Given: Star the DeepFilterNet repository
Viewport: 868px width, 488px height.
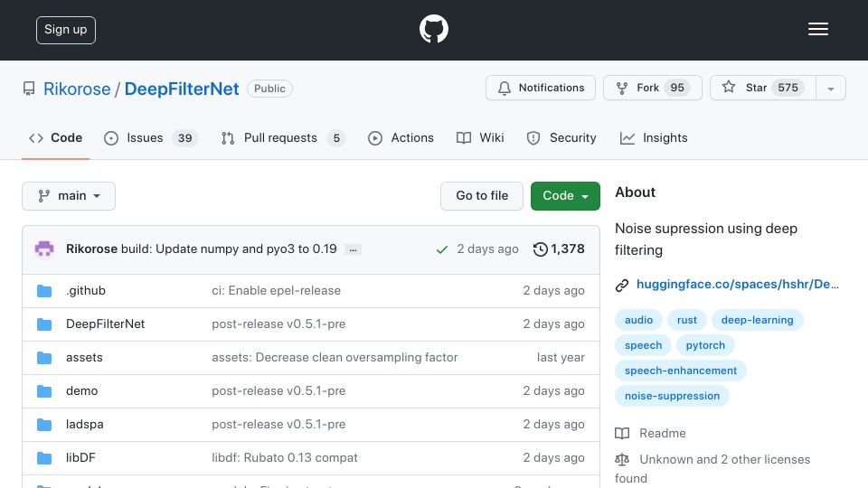Looking at the screenshot, I should 763,88.
